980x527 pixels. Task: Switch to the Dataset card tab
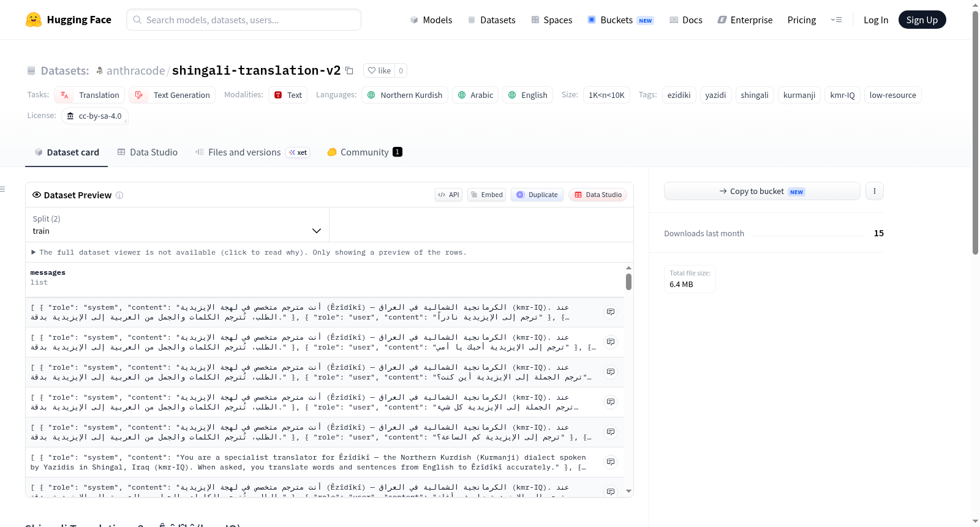tap(67, 152)
